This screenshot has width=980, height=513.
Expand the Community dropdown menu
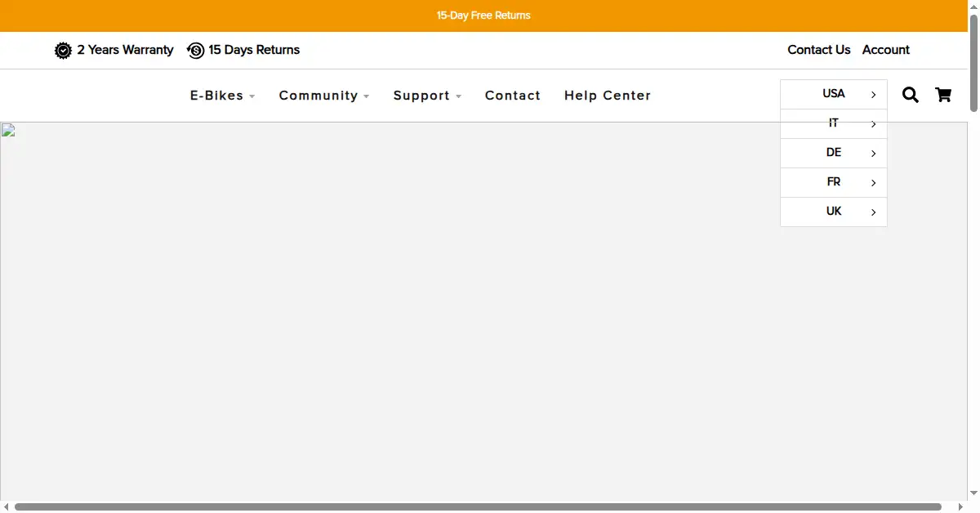click(324, 96)
